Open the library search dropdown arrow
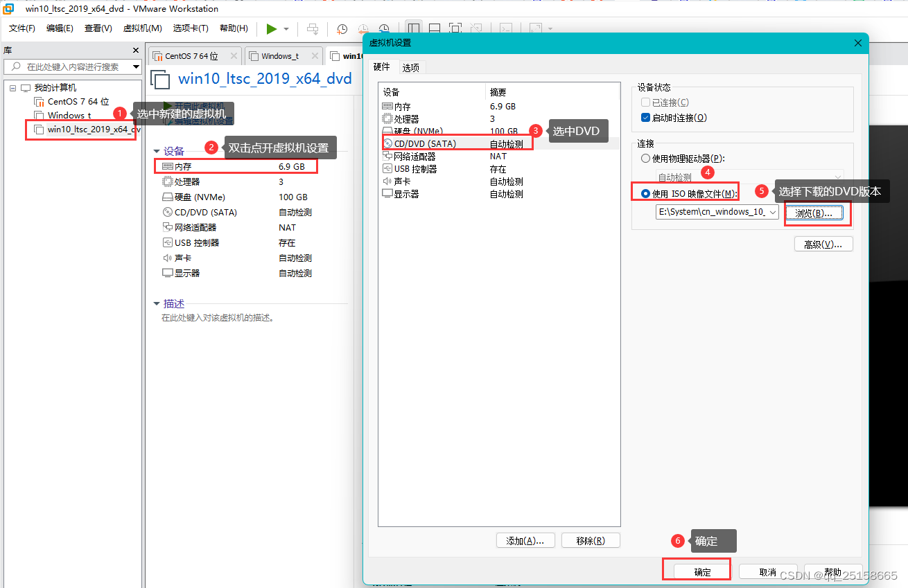The image size is (908, 588). [x=136, y=67]
